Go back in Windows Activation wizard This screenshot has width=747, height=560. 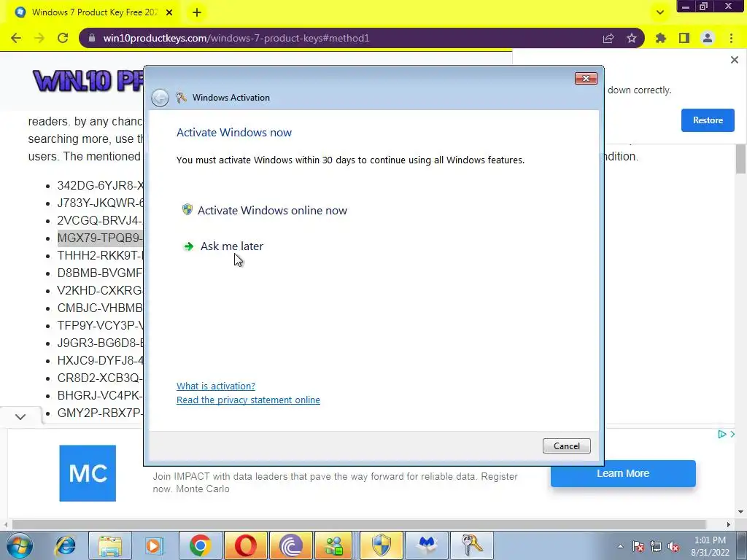[x=160, y=98]
